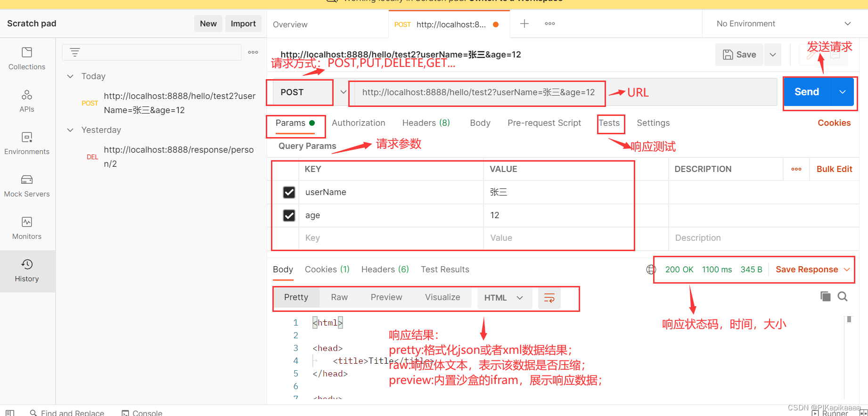The width and height of the screenshot is (868, 416).
Task: Select the Preview response view
Action: pyautogui.click(x=386, y=297)
